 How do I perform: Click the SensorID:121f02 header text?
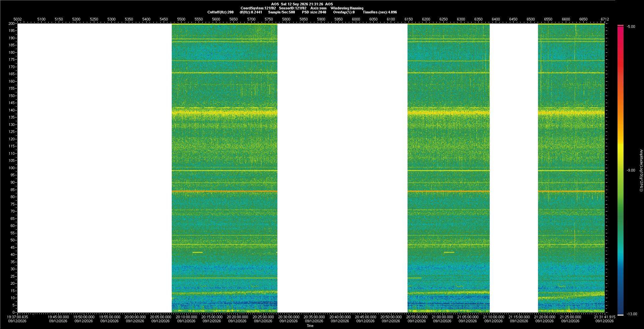click(x=292, y=8)
